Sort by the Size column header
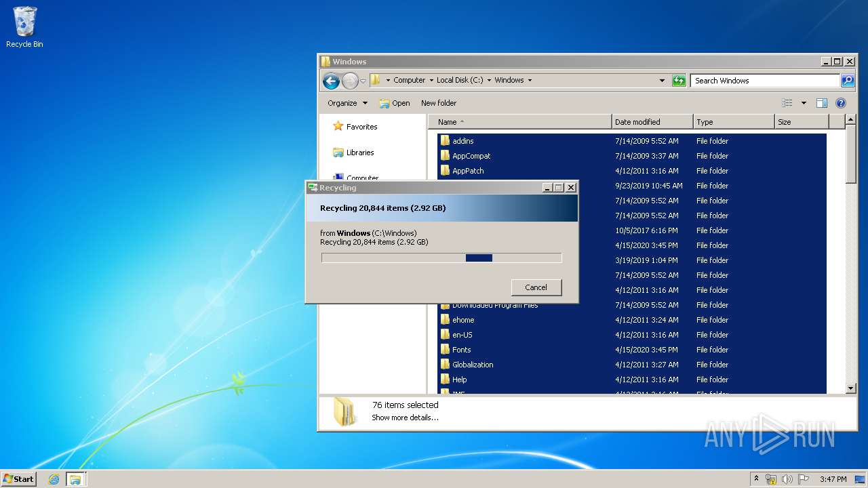Viewport: 868px width, 488px height. pyautogui.click(x=802, y=122)
